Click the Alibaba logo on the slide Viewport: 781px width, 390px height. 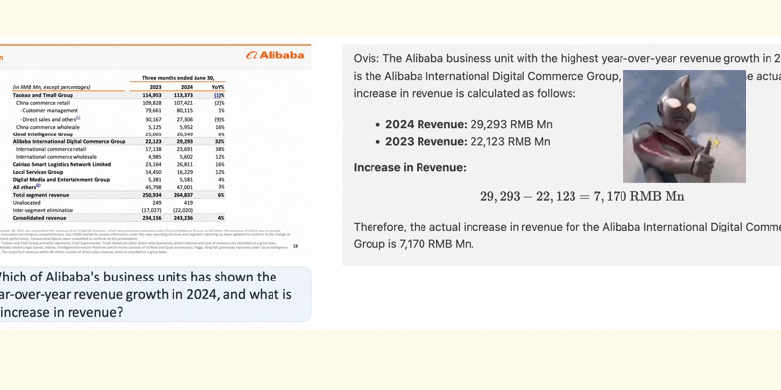(x=275, y=55)
